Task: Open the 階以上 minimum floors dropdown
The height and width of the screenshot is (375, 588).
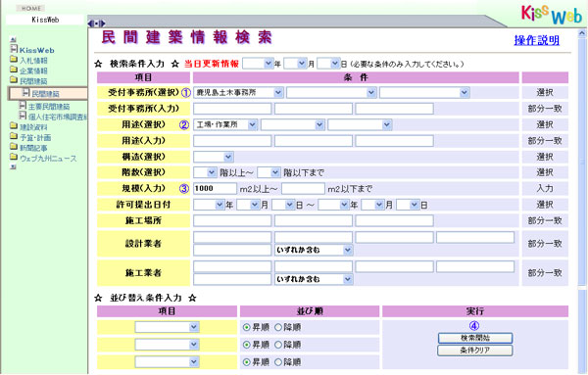Action: click(205, 172)
